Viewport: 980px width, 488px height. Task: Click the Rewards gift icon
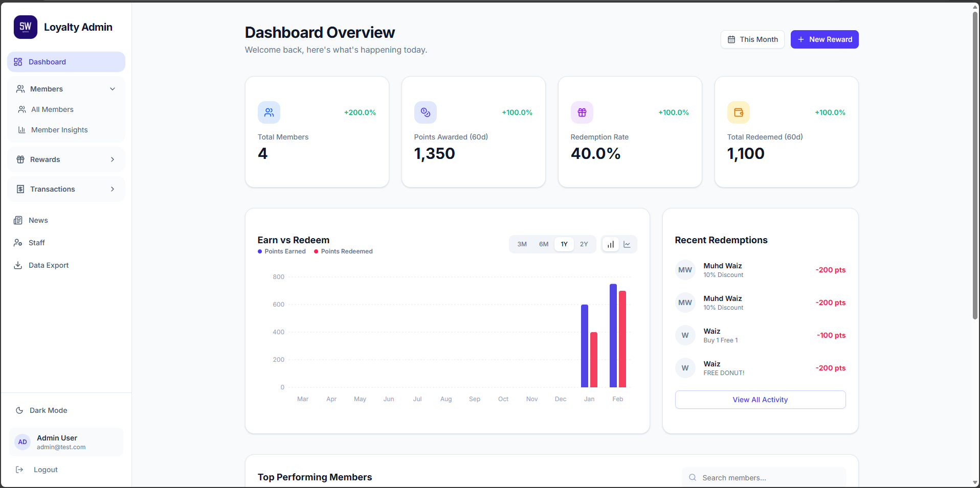(x=20, y=159)
